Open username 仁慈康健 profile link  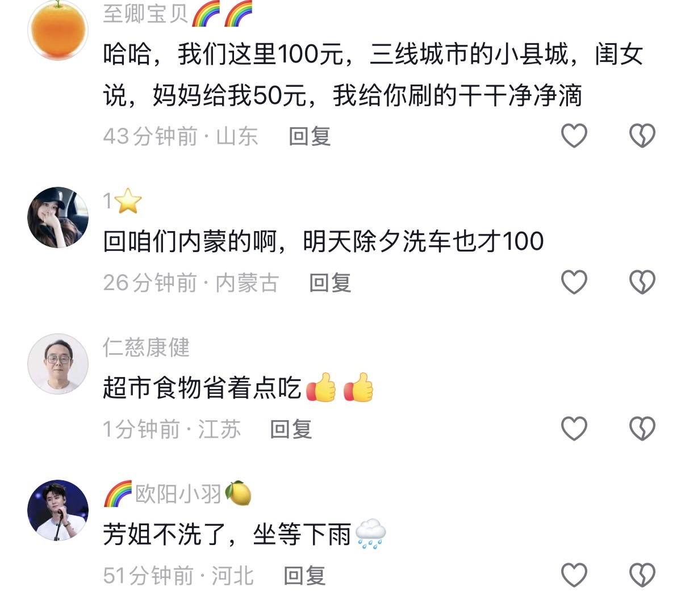tap(147, 347)
